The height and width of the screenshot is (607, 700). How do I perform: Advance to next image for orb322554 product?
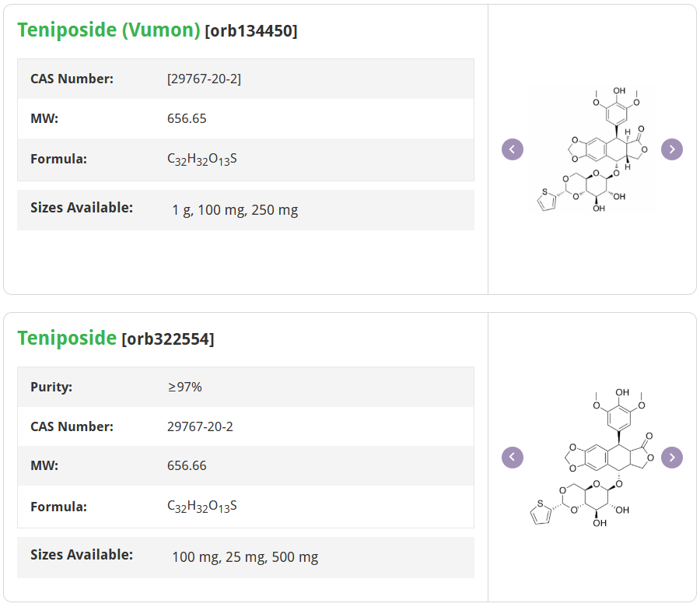[x=672, y=458]
